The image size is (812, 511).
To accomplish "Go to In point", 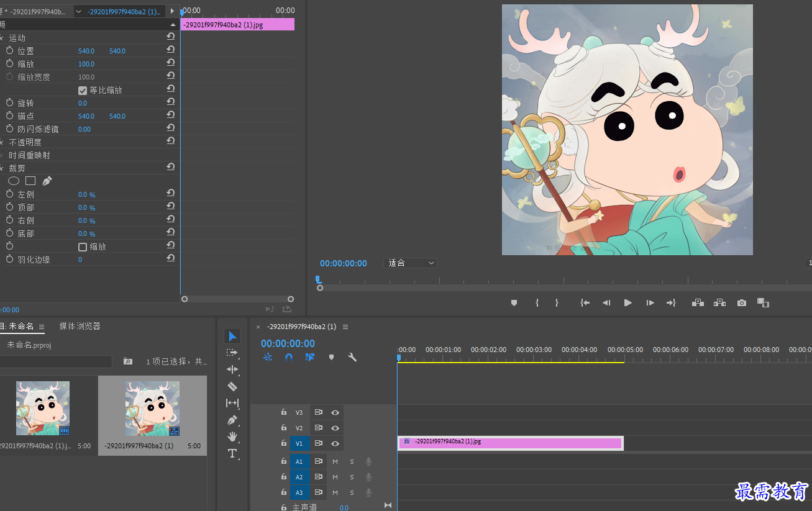I will pyautogui.click(x=585, y=302).
